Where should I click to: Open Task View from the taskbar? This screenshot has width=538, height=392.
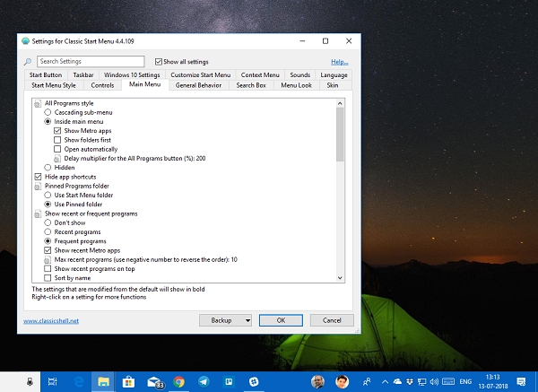[53, 381]
